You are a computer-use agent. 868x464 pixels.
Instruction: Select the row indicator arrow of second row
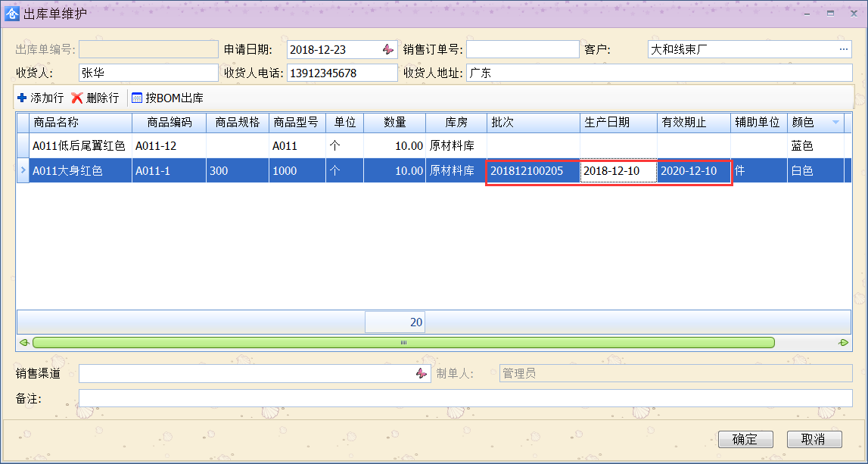(23, 171)
